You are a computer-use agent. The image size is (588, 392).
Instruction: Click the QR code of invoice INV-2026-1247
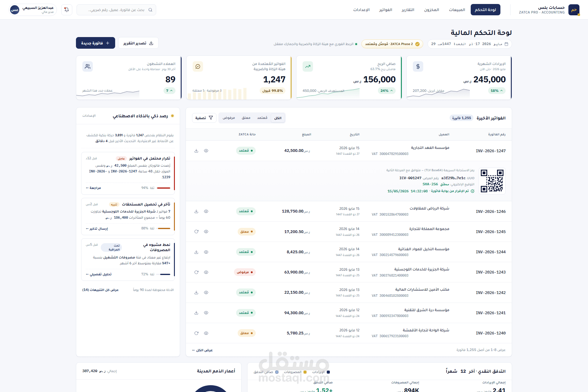click(x=492, y=181)
